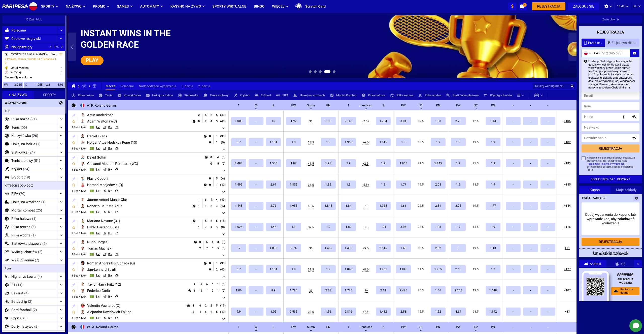Expand markets for Flavio Cobolli match

(223, 192)
